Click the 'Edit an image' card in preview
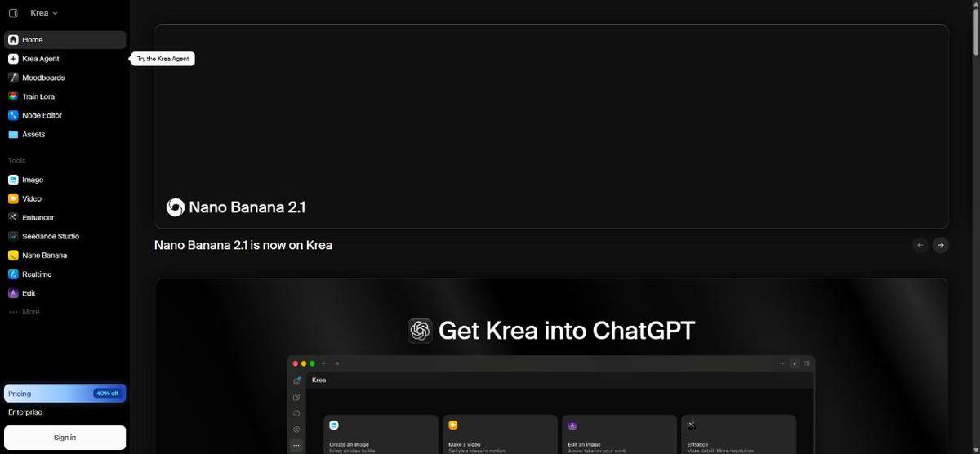980x454 pixels. point(619,434)
